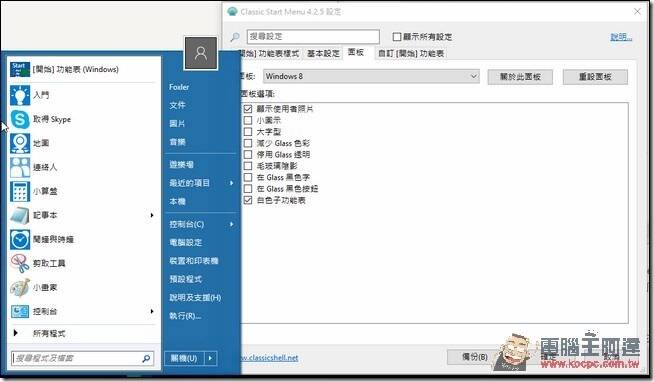
Task: Click the search magnifier in start menu
Action: click(146, 358)
